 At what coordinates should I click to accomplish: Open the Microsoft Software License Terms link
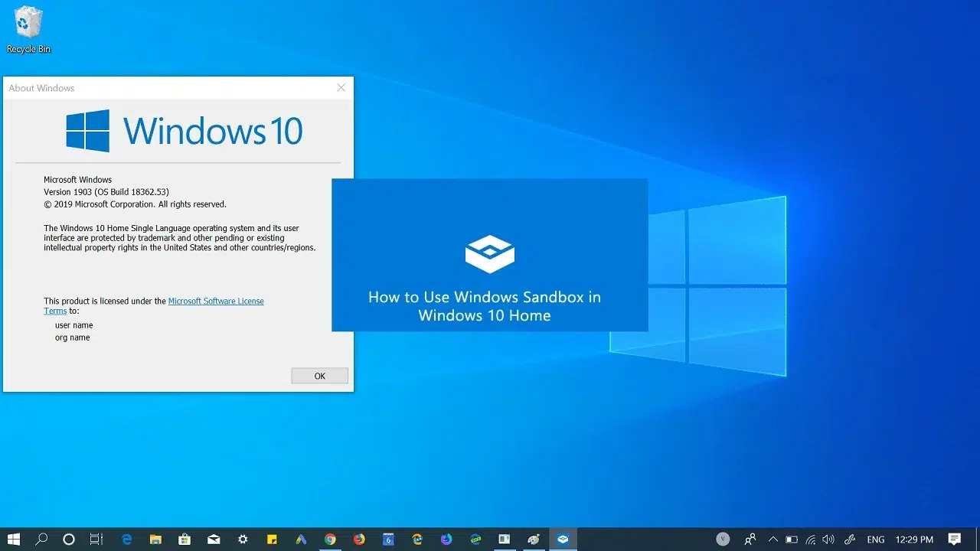pyautogui.click(x=216, y=301)
